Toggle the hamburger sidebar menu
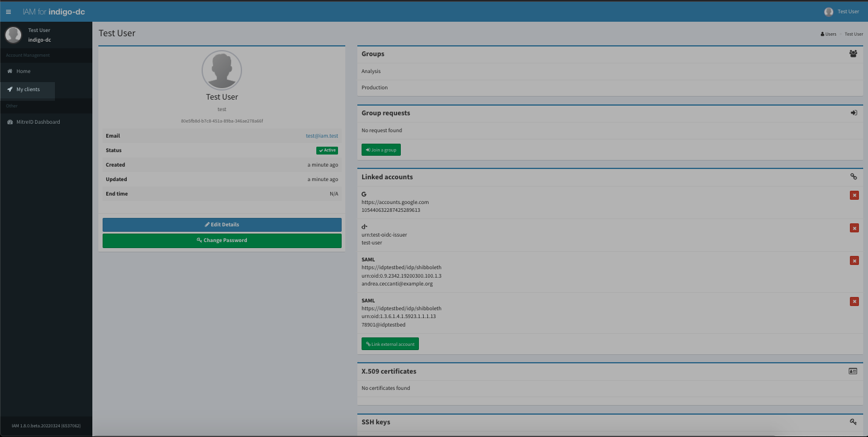Viewport: 868px width, 437px height. coord(8,11)
